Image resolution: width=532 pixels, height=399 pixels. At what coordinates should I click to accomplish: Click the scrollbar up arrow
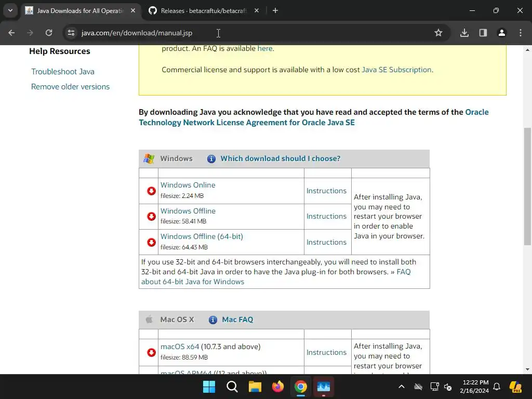527,50
